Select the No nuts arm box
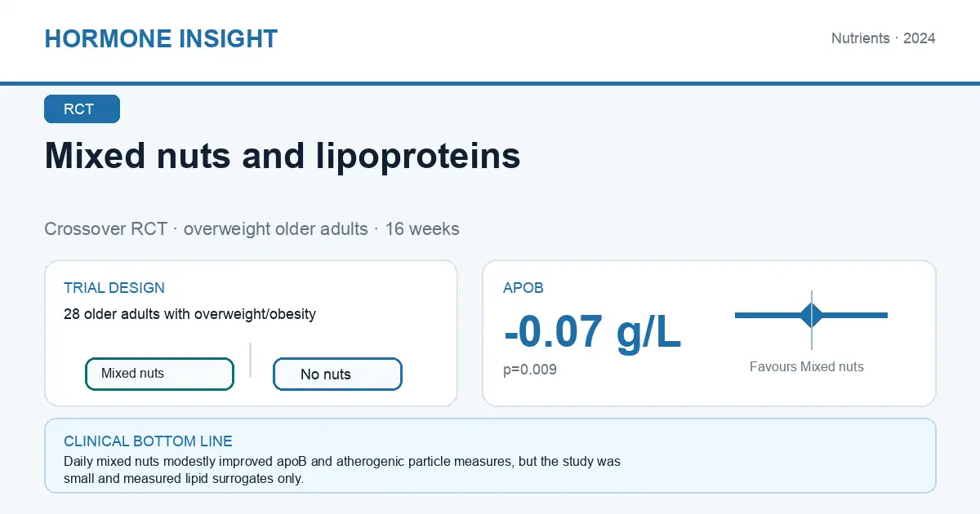 (x=337, y=374)
